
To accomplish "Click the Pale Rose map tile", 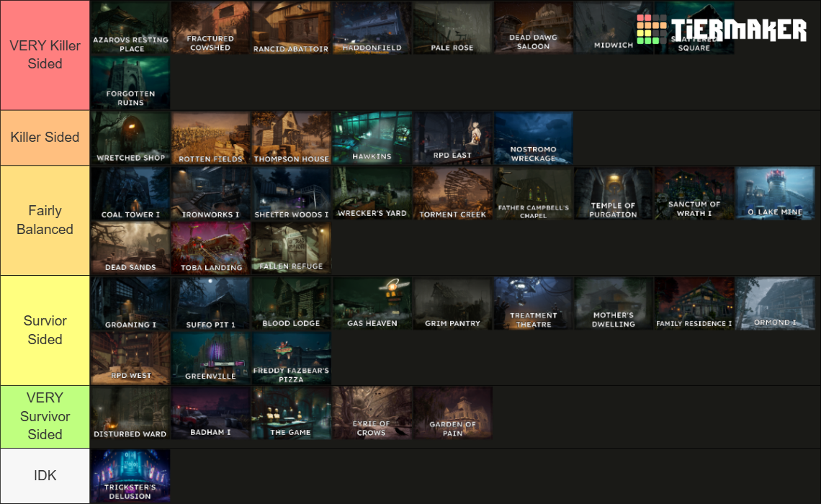I will click(452, 27).
